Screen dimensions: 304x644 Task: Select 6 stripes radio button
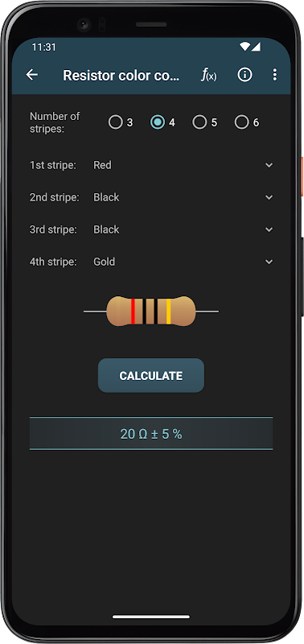[247, 122]
